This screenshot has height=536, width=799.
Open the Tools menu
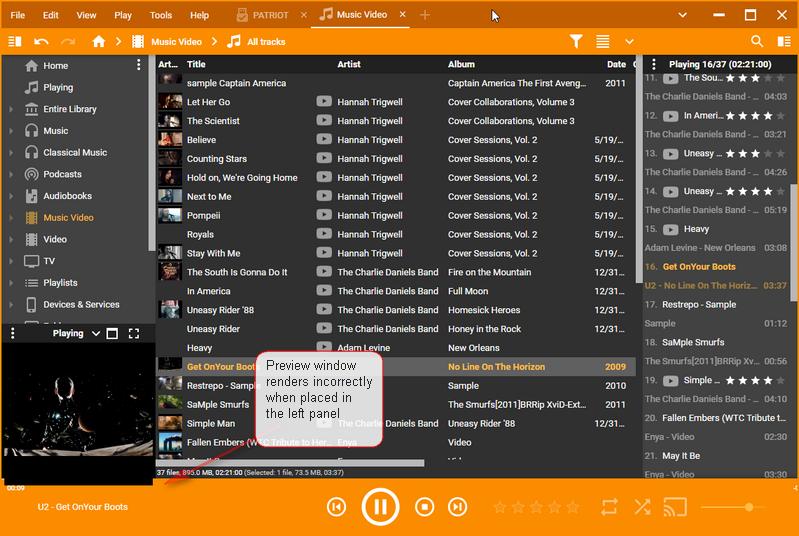(161, 15)
